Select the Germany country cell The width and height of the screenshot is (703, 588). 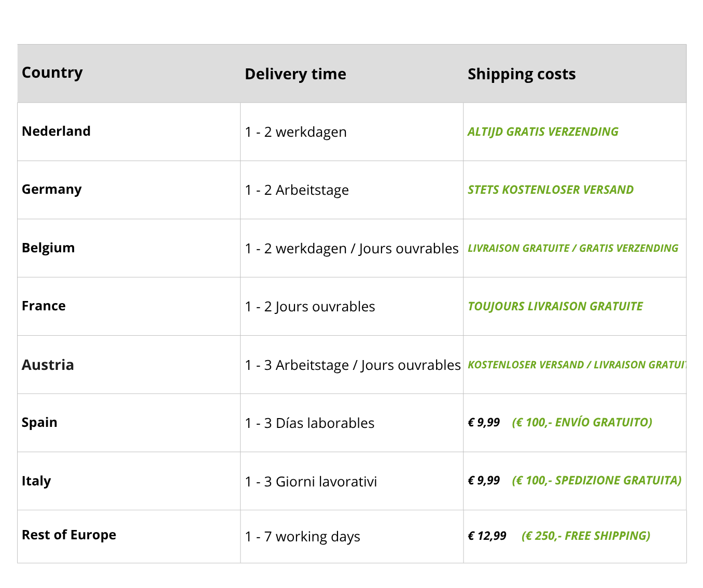[52, 189]
